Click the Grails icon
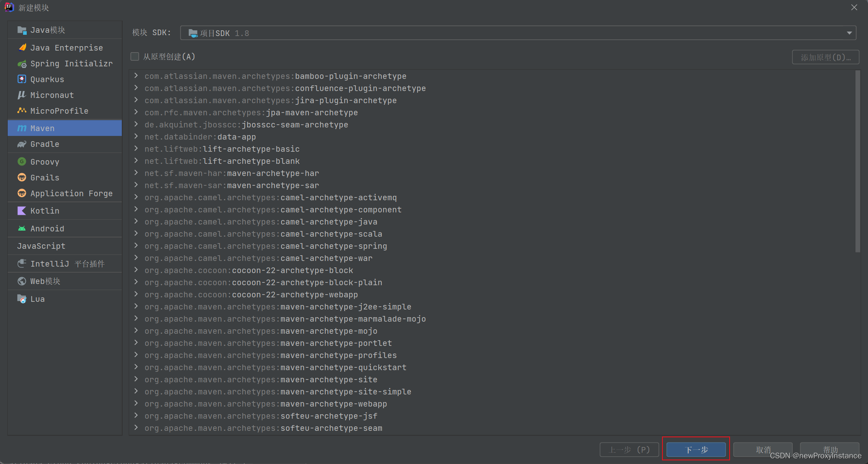Screen dimensions: 868x464 point(22,178)
